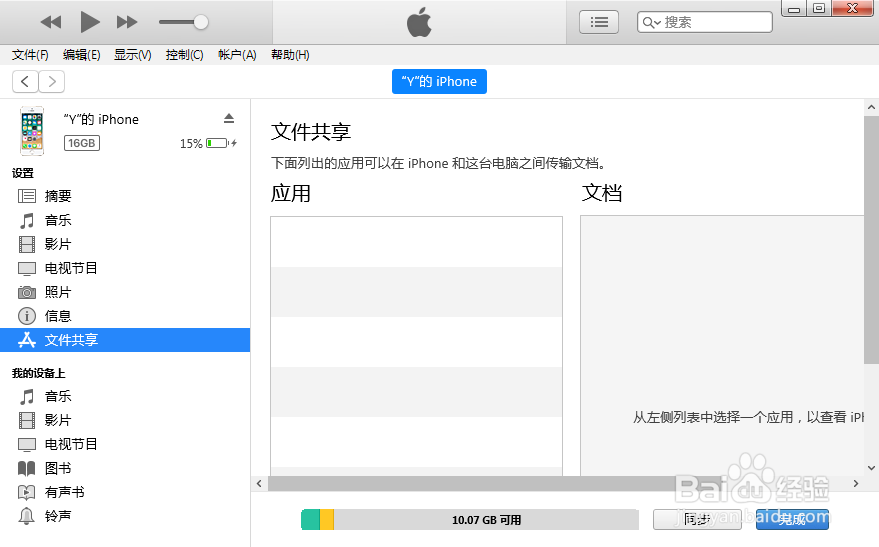Viewport: 879px width, 547px height.
Task: Open the search magnifier dropdown
Action: point(651,22)
